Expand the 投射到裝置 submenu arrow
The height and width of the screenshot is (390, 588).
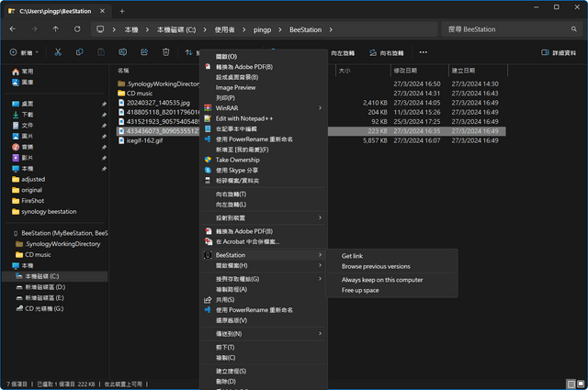pyautogui.click(x=321, y=217)
